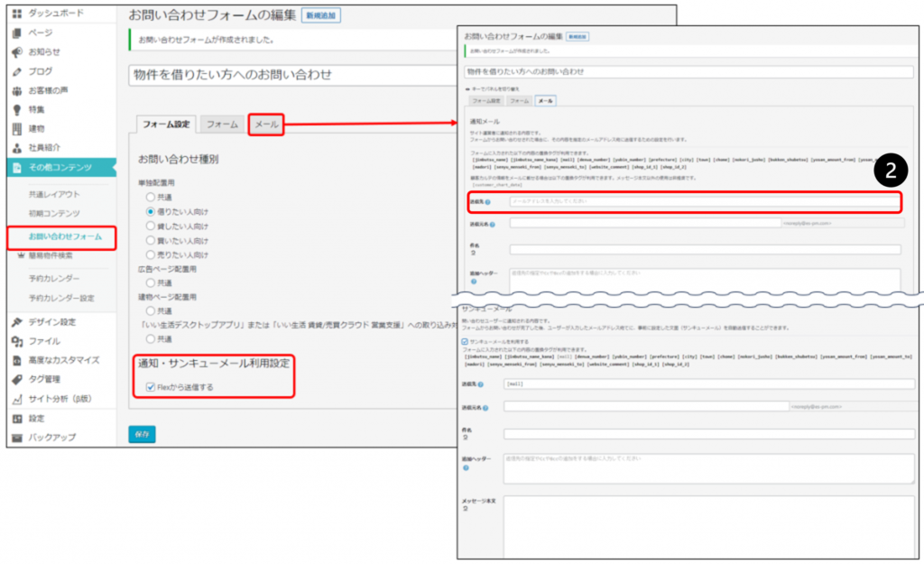Open the タグ管理 tag icon

pyautogui.click(x=17, y=379)
